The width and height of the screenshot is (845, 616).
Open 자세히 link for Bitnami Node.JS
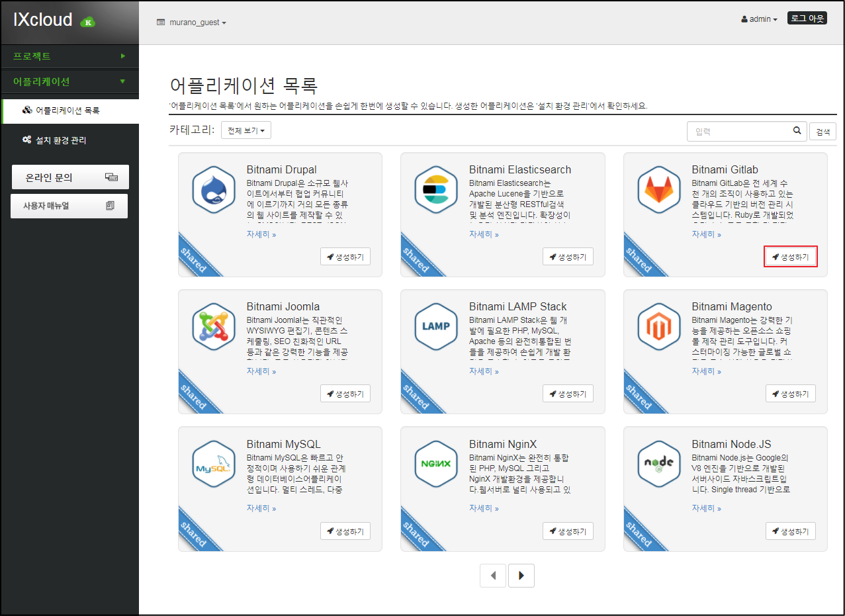click(707, 508)
